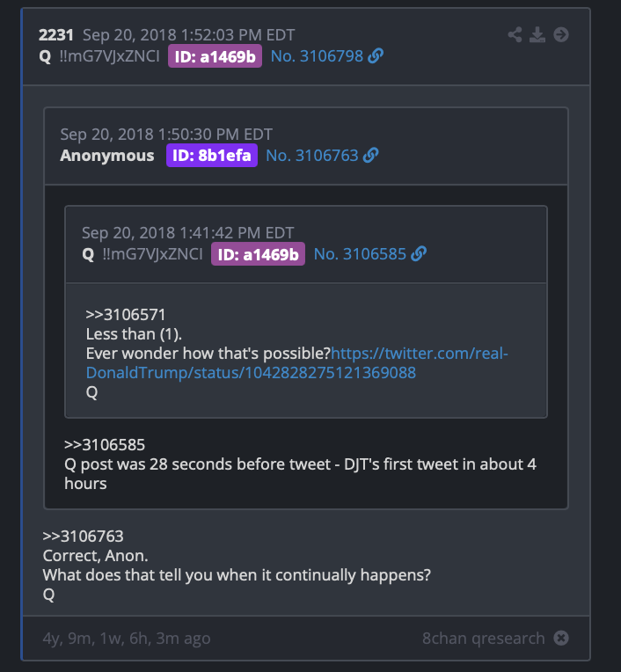This screenshot has height=672, width=621.
Task: Open post No. 3106763 link
Action: coord(312,156)
